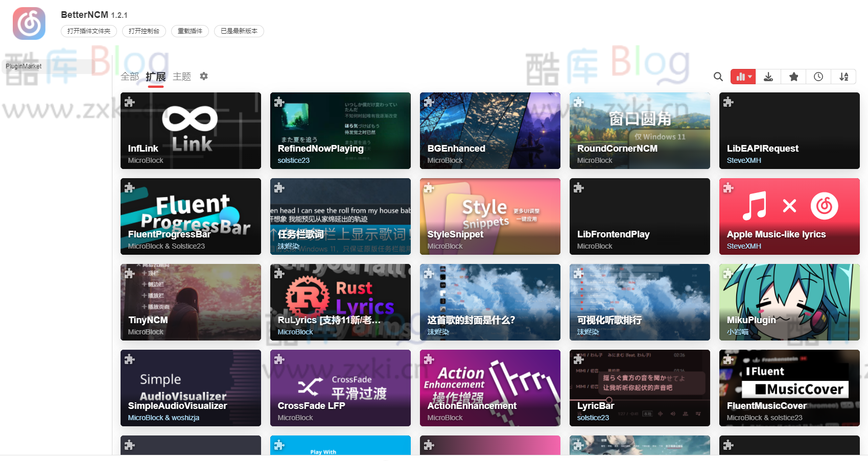
Task: Switch to the 全部 tab
Action: (x=130, y=77)
